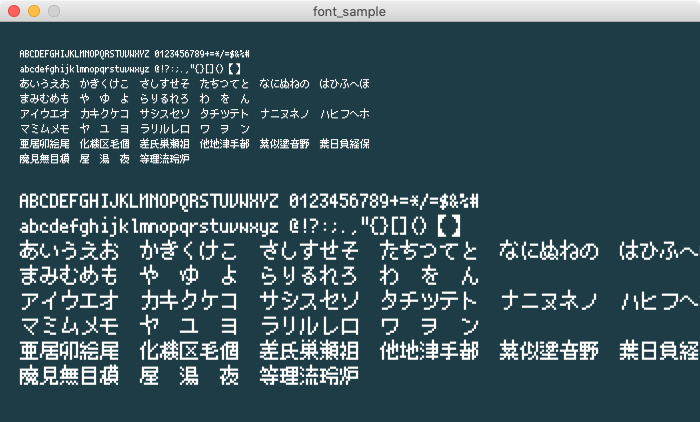Viewport: 700px width, 422px height.
Task: Close the font_sample window
Action: point(13,11)
